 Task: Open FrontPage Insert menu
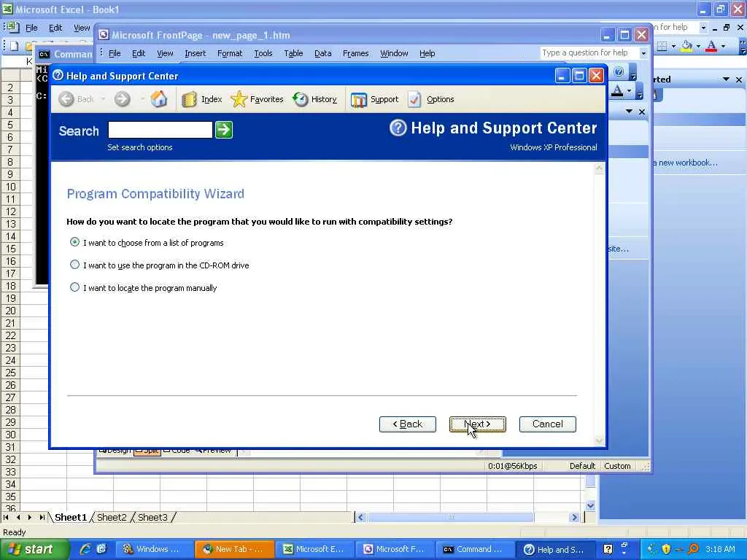[196, 53]
